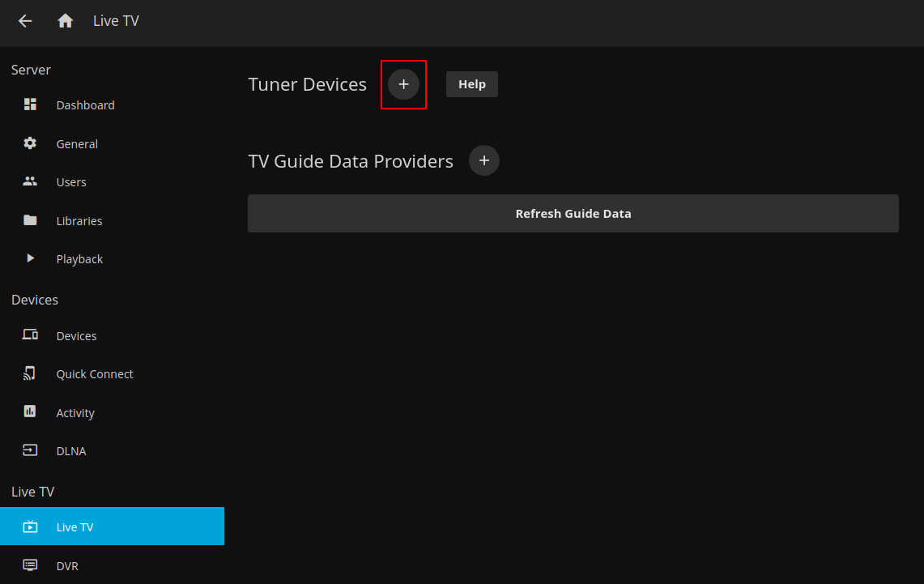Open the Help button for tuners
The height and width of the screenshot is (584, 924).
pos(471,84)
